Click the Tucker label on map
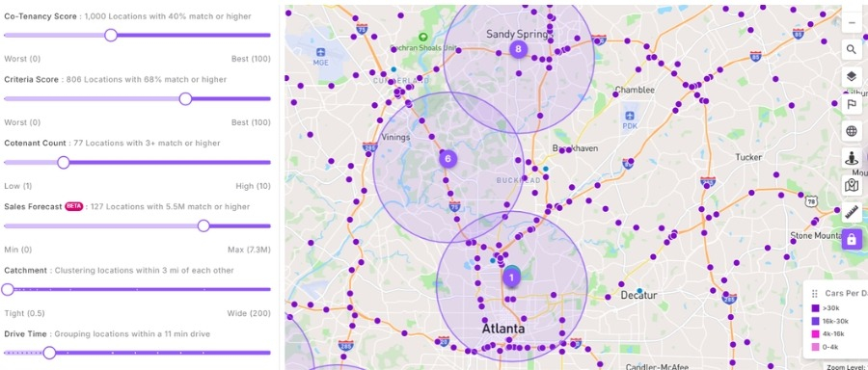868x370 pixels. pos(748,158)
